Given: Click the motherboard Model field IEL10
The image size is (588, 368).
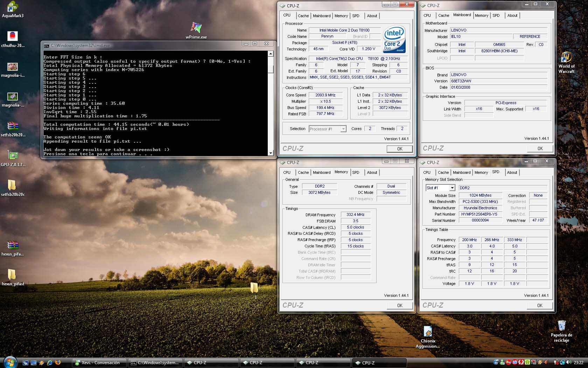Looking at the screenshot, I should [481, 36].
